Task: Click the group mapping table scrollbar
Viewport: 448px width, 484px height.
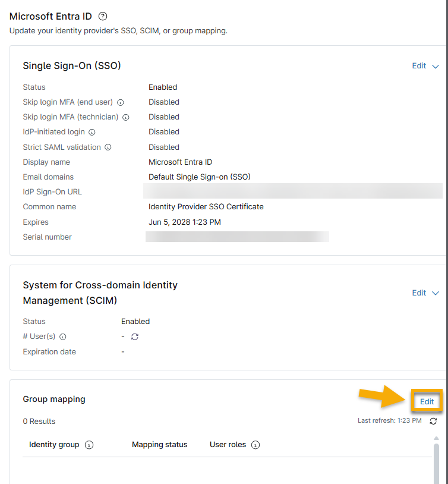Action: point(436,464)
